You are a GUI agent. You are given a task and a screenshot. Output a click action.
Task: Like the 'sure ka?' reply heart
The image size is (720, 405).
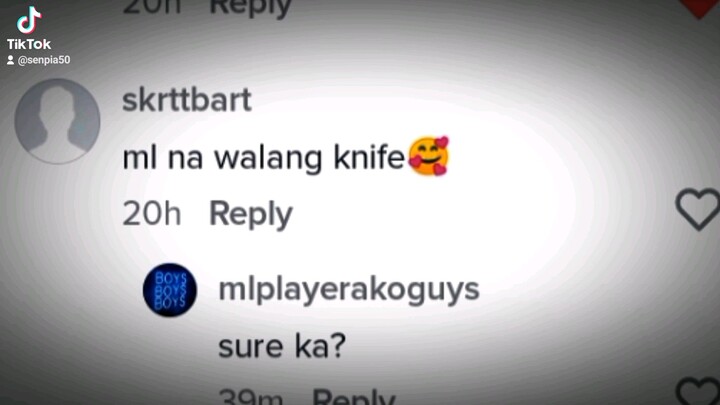pyautogui.click(x=699, y=391)
